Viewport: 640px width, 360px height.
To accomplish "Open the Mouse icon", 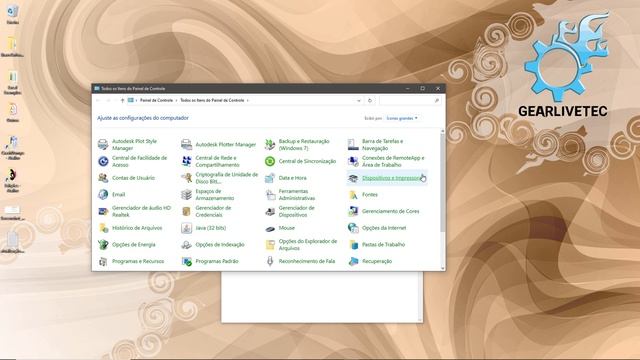I will [270, 228].
